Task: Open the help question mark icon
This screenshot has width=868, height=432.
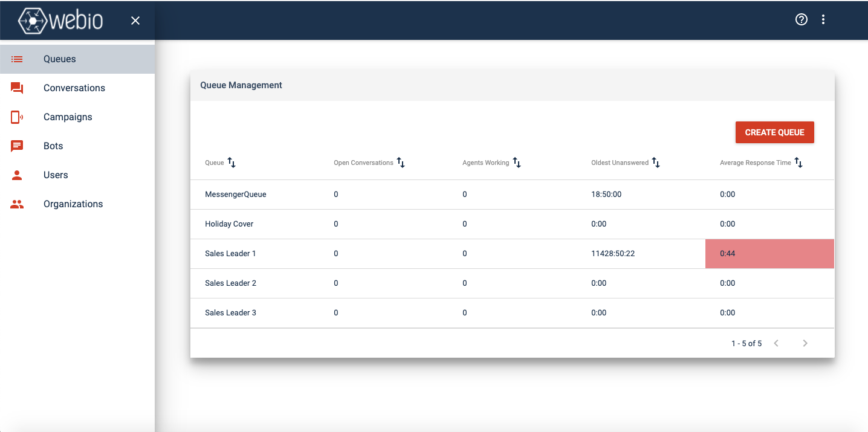Action: (x=802, y=19)
